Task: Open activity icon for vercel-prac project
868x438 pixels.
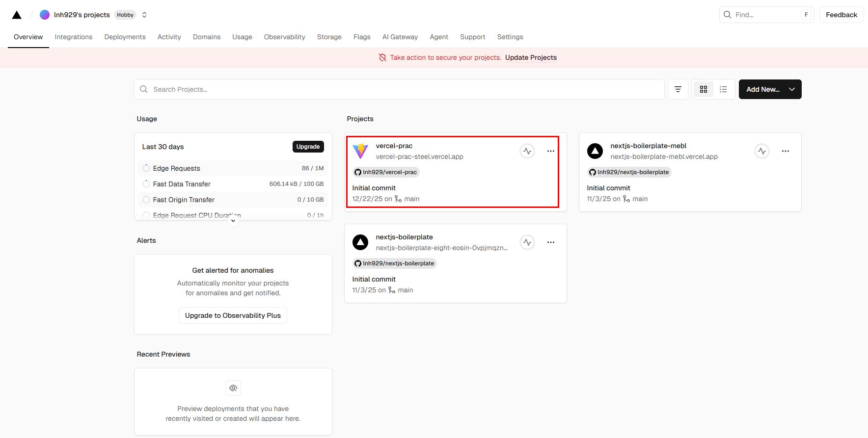Action: 527,151
